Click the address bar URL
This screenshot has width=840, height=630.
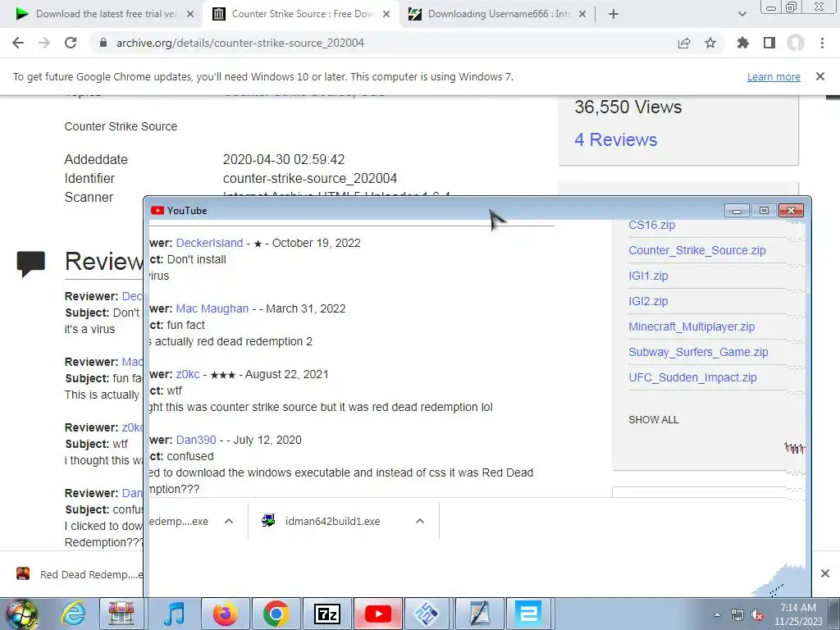[x=240, y=43]
